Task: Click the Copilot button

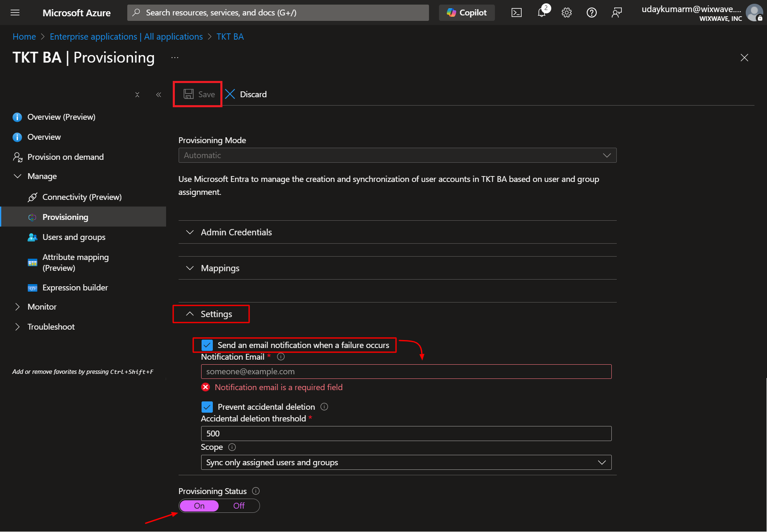Action: [x=467, y=13]
